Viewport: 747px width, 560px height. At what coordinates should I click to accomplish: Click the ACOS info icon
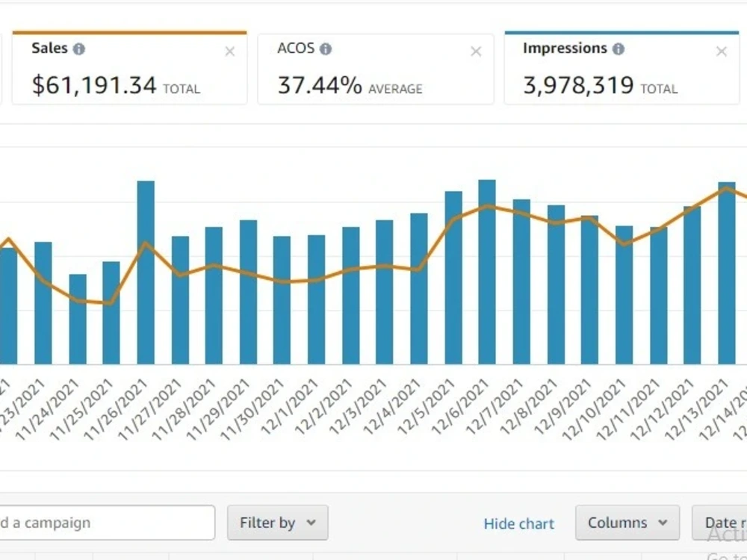click(x=326, y=49)
